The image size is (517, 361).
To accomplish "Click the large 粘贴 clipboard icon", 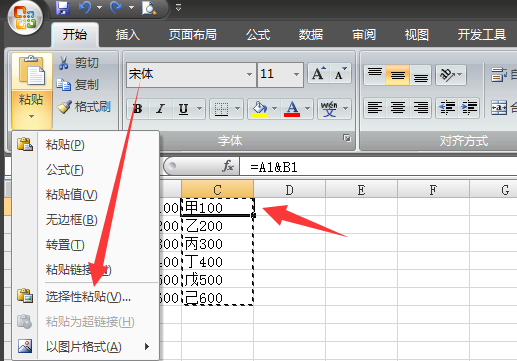I will (32, 71).
